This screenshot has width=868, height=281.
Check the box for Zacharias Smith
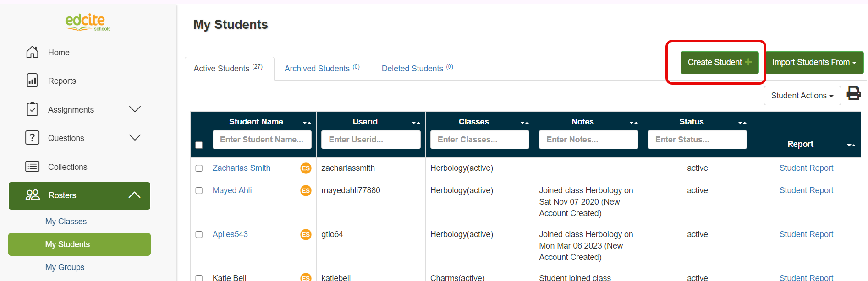point(199,168)
